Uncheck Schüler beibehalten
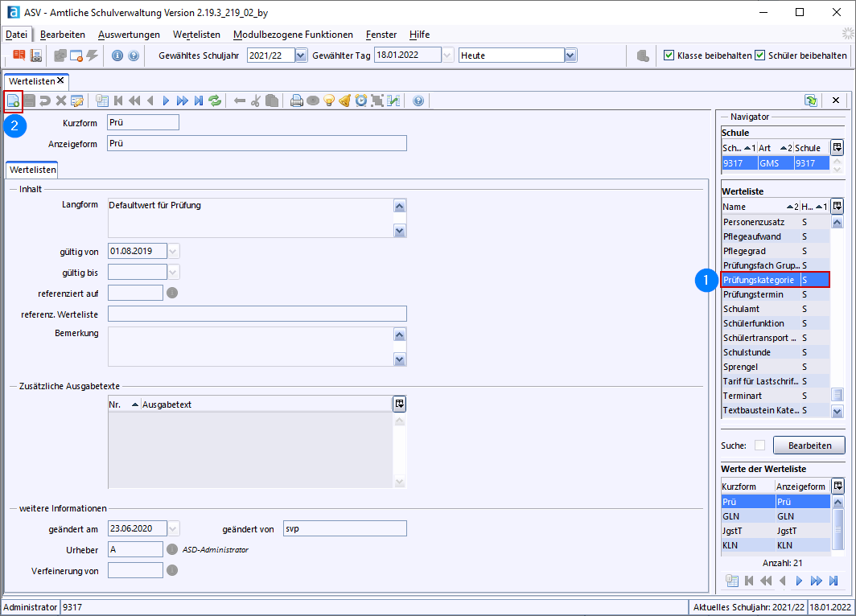Screen dimensions: 856x616 (x=760, y=55)
